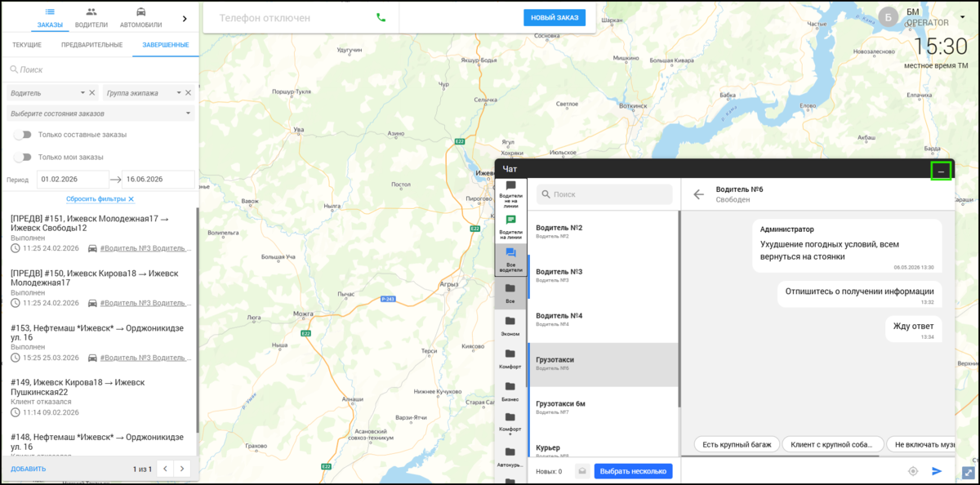This screenshot has height=485, width=980.
Task: Select the Грузотакси chat entry
Action: pos(603,364)
